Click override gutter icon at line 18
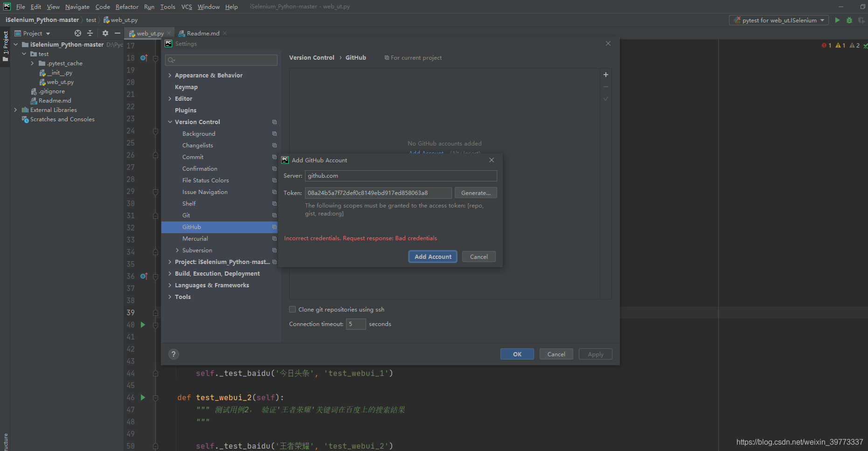The width and height of the screenshot is (868, 451). pyautogui.click(x=144, y=58)
